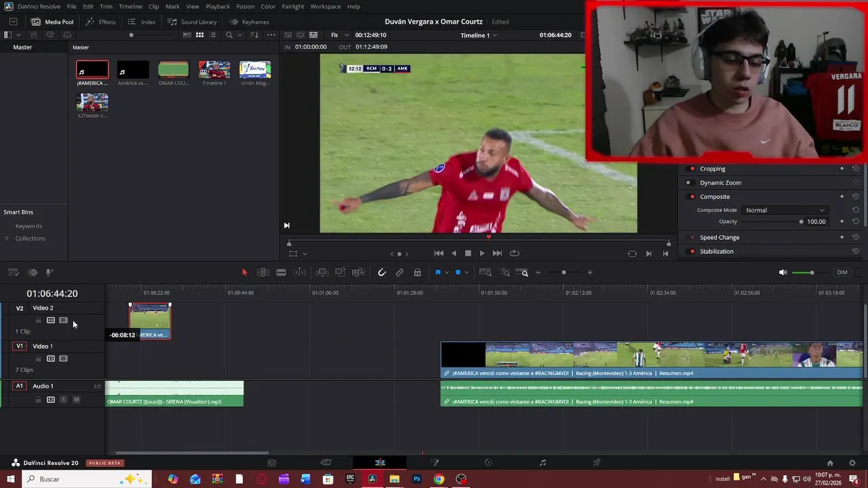868x488 pixels.
Task: Expand the Collections smart bin
Action: (x=7, y=239)
